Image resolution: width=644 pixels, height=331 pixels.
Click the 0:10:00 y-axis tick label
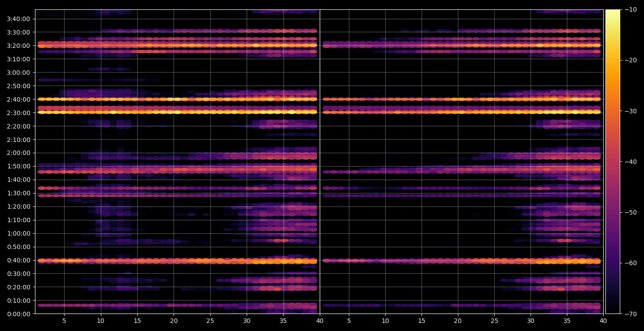(x=18, y=301)
